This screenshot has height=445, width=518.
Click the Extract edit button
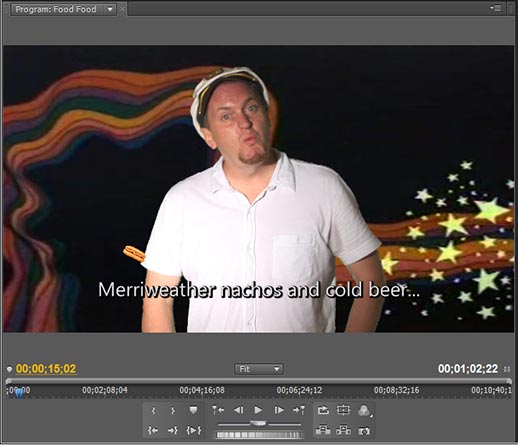(343, 430)
